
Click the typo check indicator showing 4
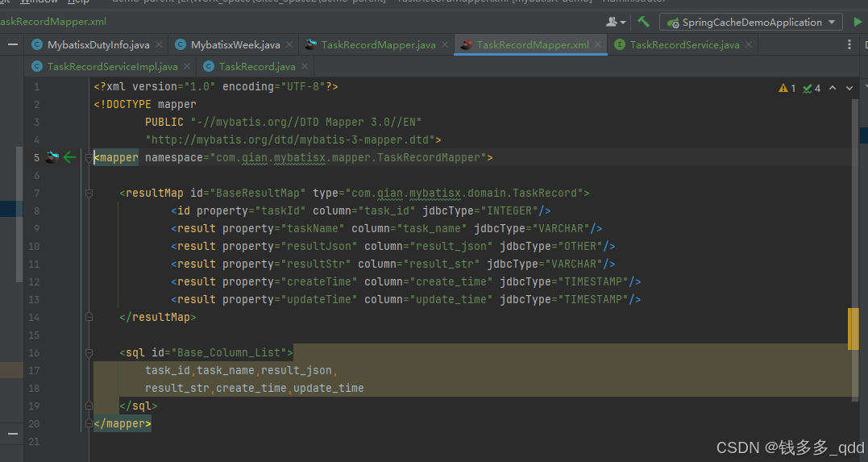pyautogui.click(x=812, y=88)
